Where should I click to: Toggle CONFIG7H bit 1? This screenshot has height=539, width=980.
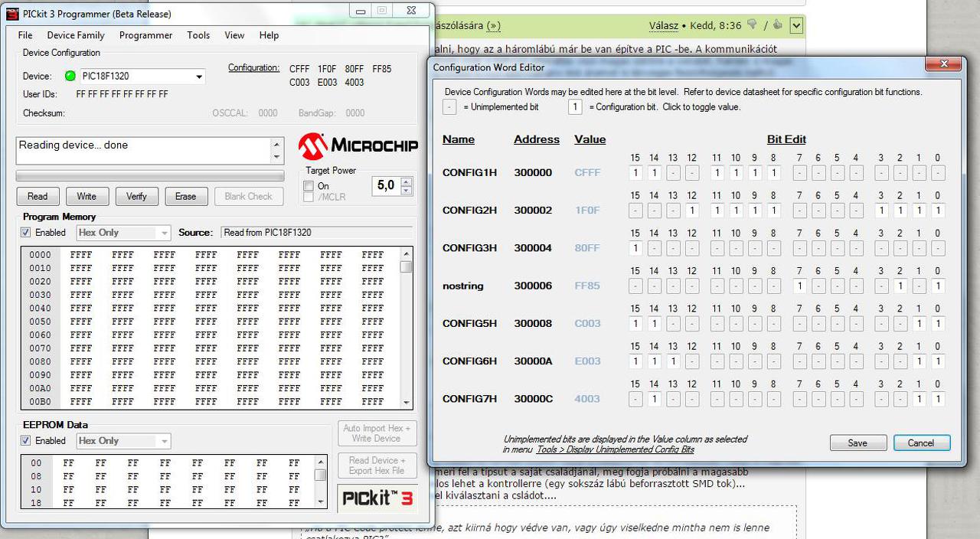coord(919,399)
